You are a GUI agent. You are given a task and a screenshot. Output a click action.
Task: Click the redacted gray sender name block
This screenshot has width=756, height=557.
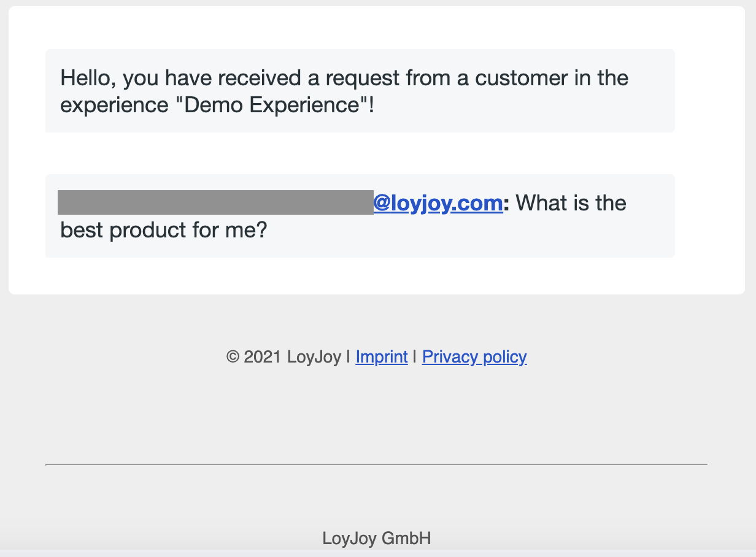[215, 202]
